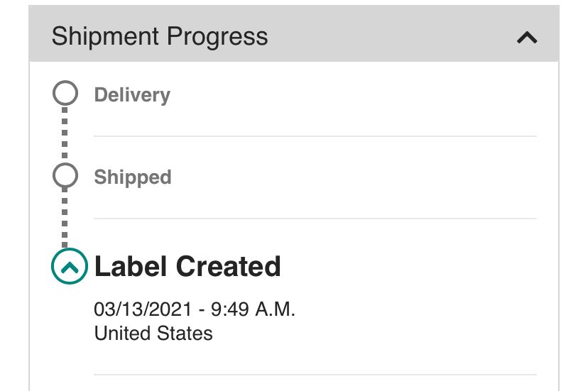The height and width of the screenshot is (391, 588).
Task: Click the Shipment Progress header title
Action: pyautogui.click(x=160, y=36)
